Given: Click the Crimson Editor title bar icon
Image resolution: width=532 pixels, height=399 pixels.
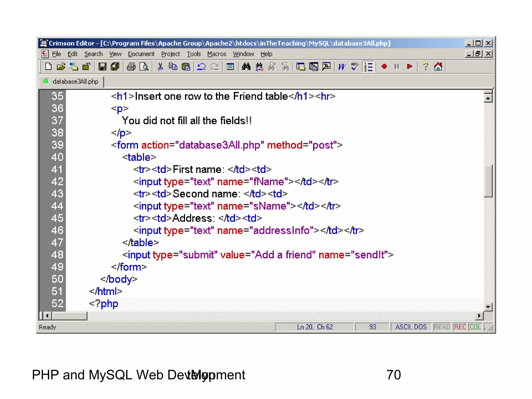Looking at the screenshot, I should (44, 43).
